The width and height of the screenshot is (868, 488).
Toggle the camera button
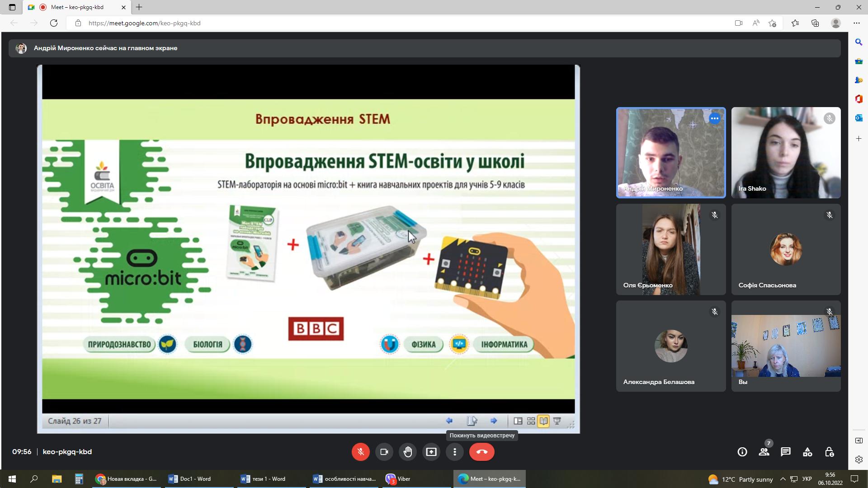(384, 452)
